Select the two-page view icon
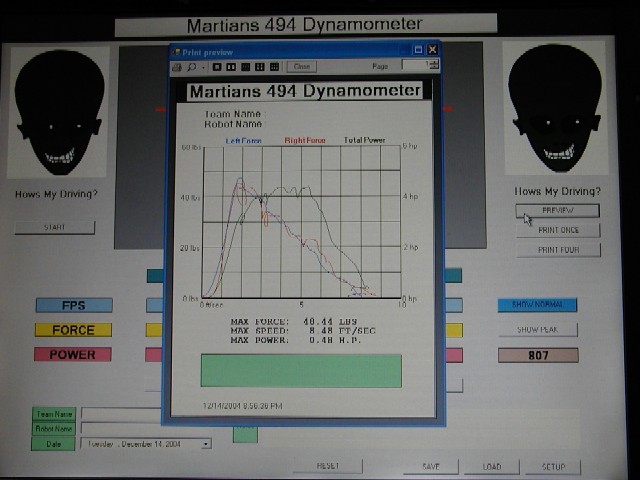Viewport: 640px width, 480px height. click(x=232, y=66)
